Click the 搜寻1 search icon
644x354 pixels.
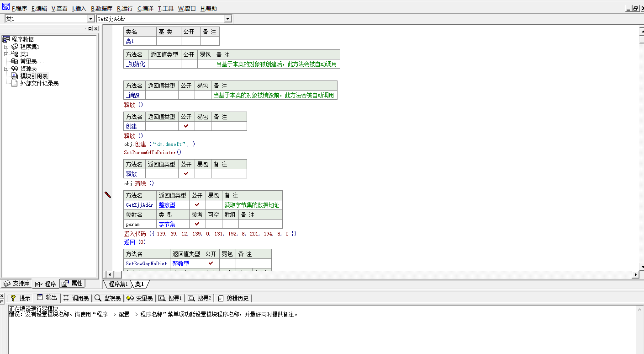(162, 298)
